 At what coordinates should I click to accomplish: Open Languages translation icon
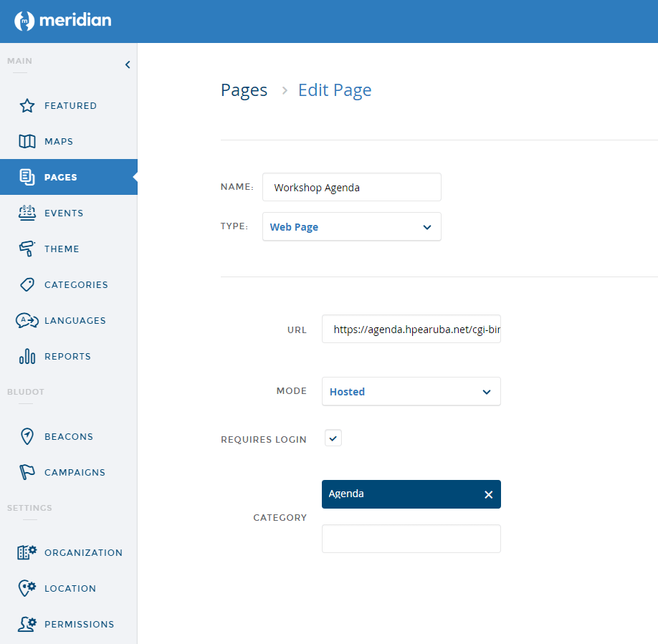point(27,320)
